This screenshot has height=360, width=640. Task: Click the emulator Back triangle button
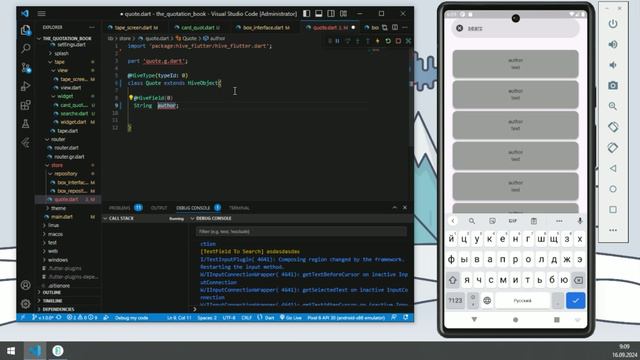613,168
